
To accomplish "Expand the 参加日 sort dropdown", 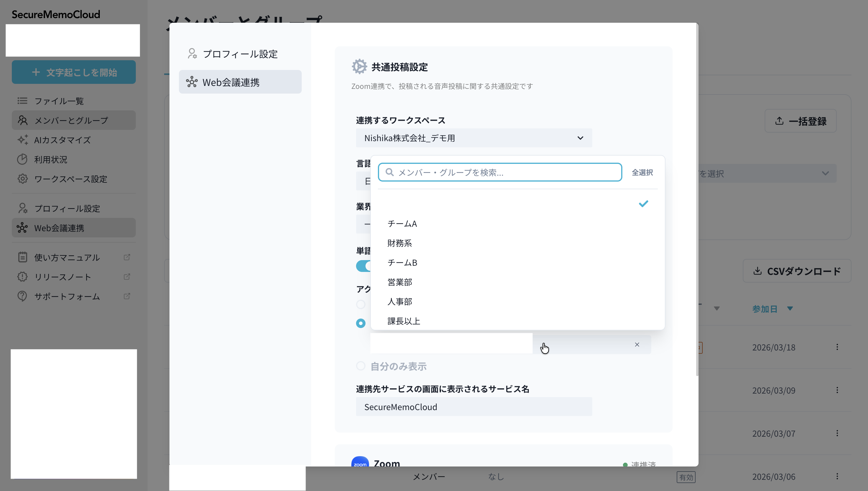I will pyautogui.click(x=789, y=309).
